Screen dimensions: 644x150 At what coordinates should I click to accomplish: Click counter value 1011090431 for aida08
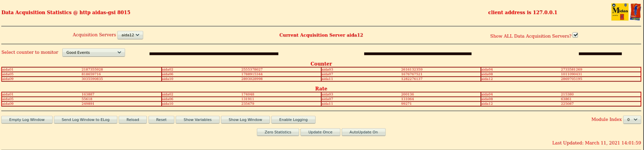pos(571,74)
